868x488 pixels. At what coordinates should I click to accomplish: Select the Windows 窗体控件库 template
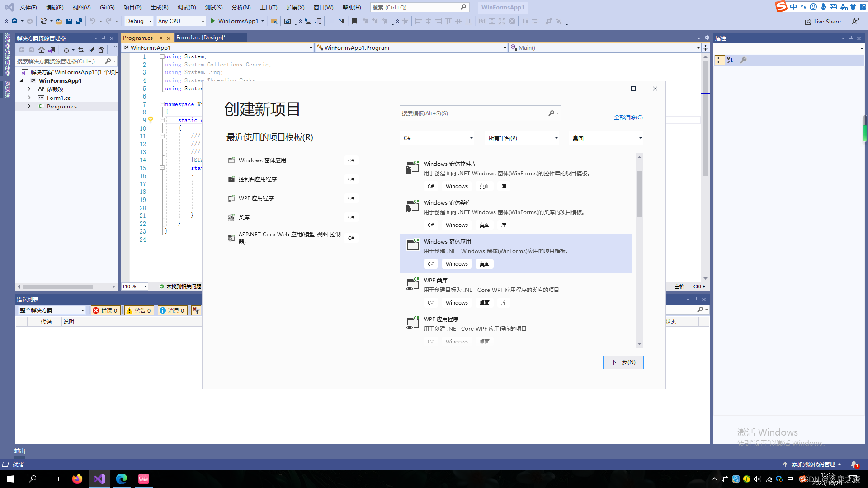click(516, 176)
